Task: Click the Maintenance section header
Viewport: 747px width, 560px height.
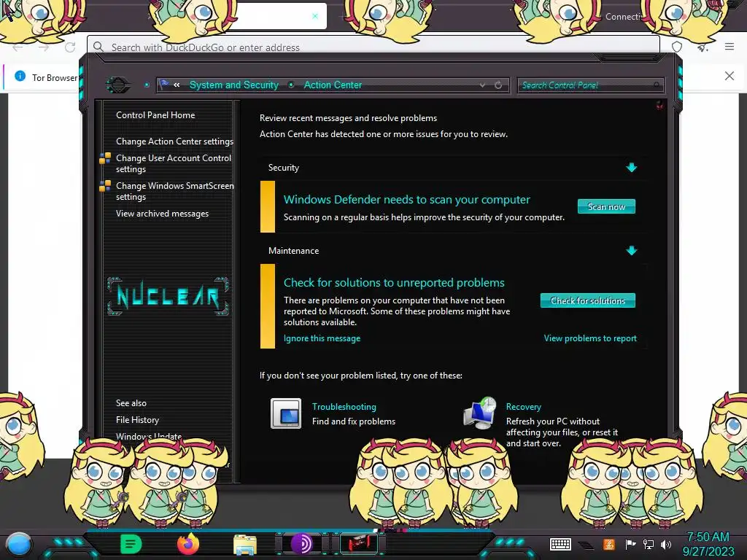Action: pos(293,251)
